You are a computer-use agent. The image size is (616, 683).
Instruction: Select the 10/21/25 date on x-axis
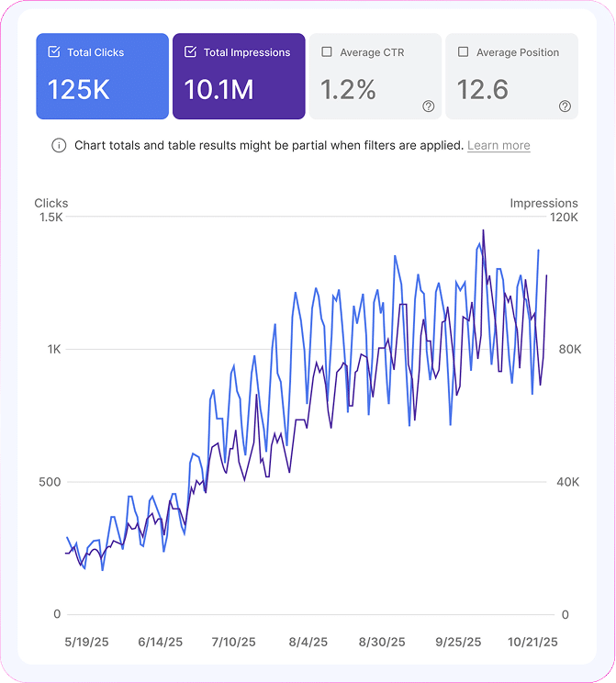533,642
